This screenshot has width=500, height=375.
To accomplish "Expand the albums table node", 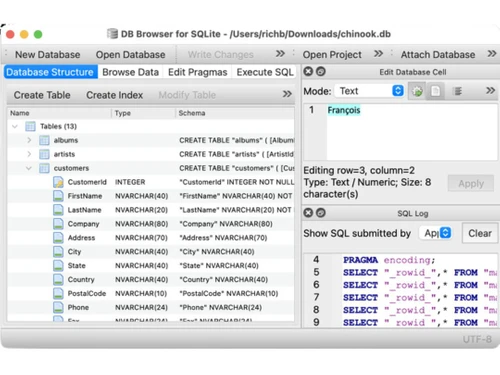I will (29, 140).
